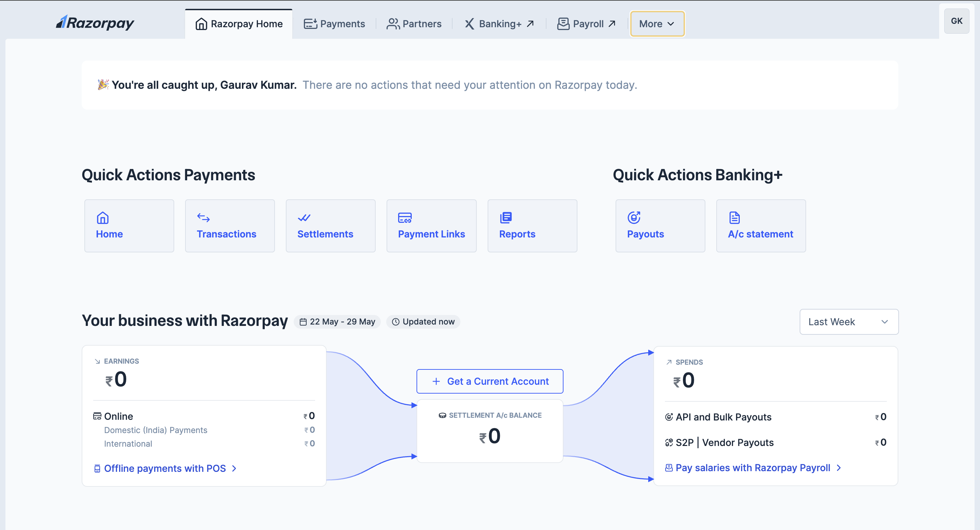
Task: Click the Quick Actions Payments heading
Action: click(x=168, y=175)
